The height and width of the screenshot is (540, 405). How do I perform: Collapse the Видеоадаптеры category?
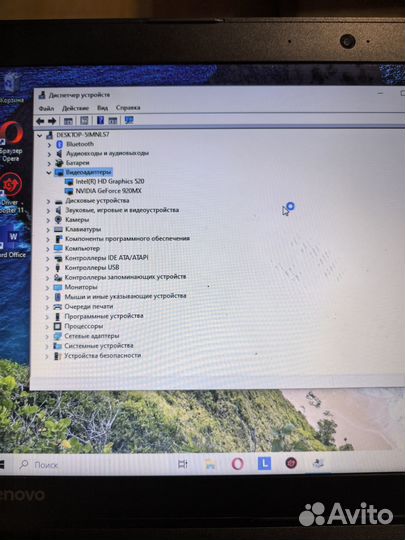[x=49, y=172]
